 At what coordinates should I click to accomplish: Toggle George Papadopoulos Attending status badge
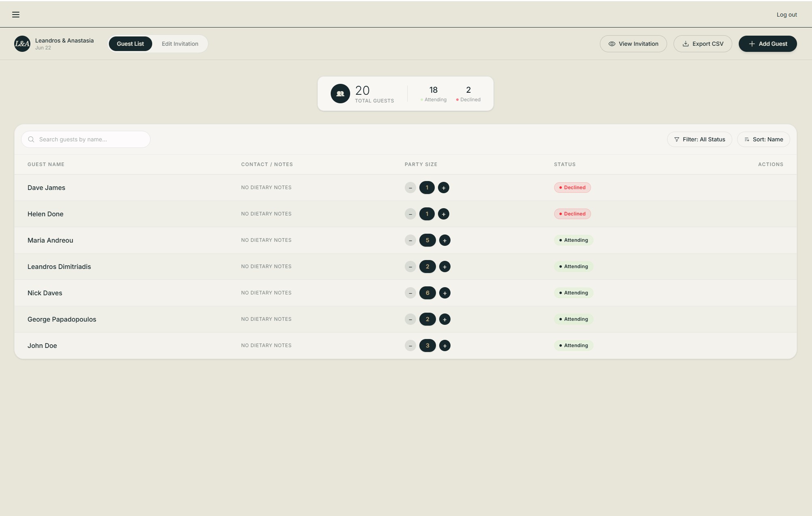click(x=574, y=319)
